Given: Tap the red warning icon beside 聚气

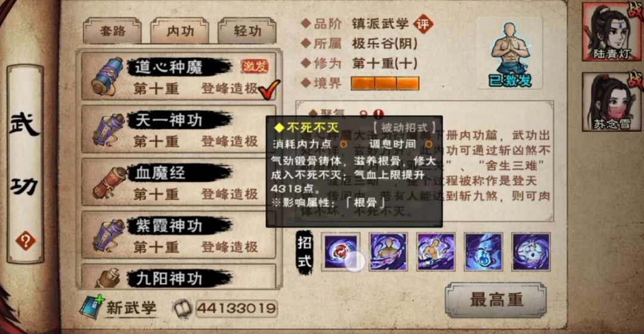Looking at the screenshot, I should point(378,113).
